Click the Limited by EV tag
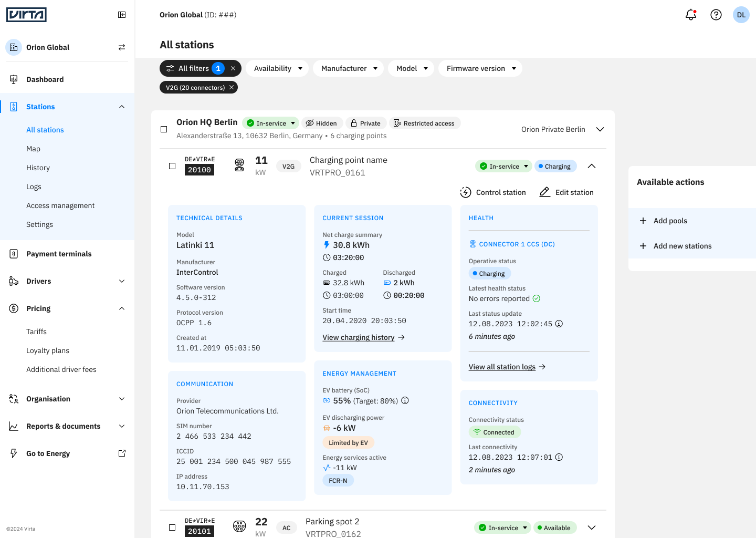The image size is (756, 538). (x=348, y=442)
